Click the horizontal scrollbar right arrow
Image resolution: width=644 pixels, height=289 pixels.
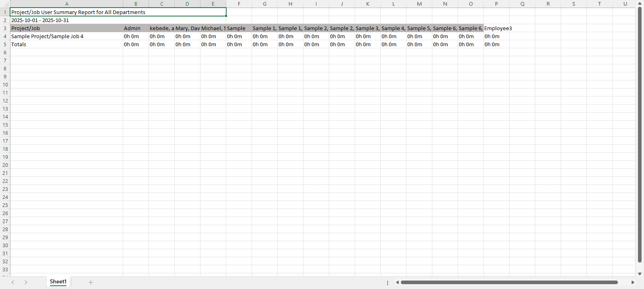(633, 282)
